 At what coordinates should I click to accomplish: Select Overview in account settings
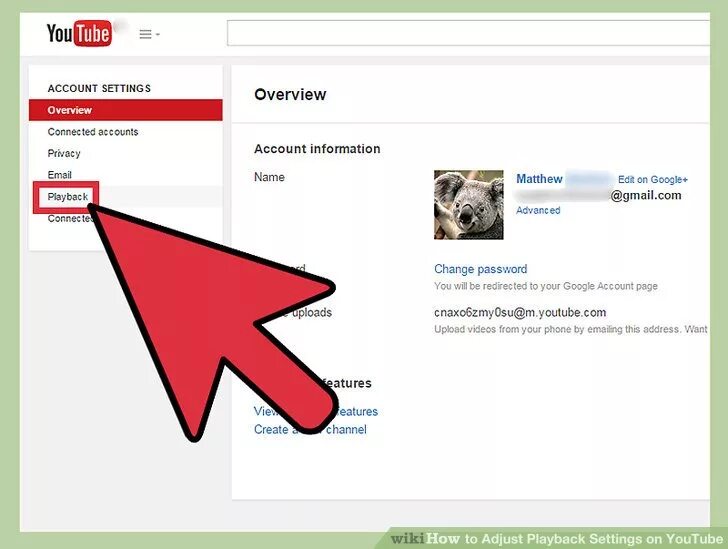pos(125,110)
